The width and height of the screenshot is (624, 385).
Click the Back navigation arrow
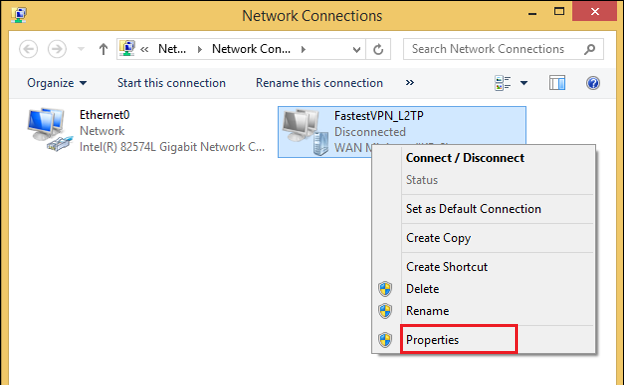(29, 49)
